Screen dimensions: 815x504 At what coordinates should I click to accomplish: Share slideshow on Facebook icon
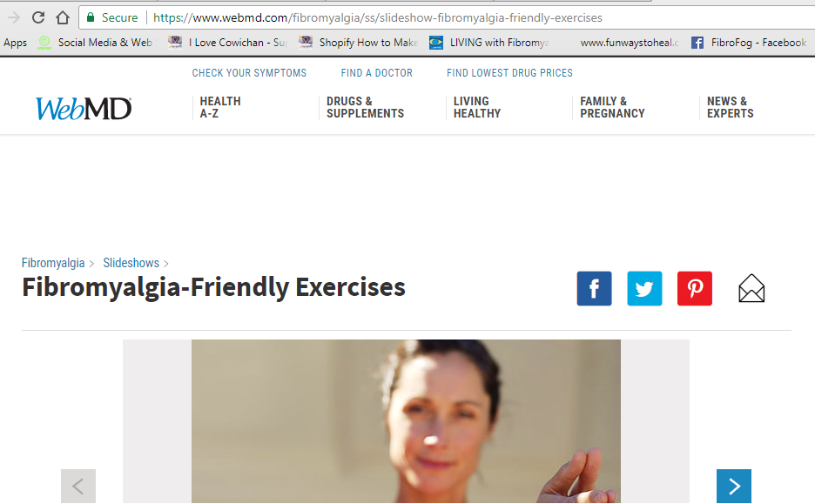[x=594, y=288]
